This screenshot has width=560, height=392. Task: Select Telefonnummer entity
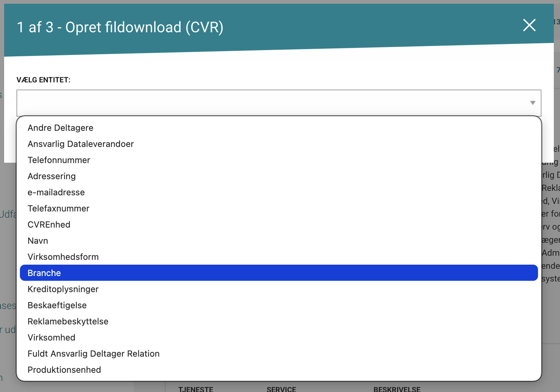[x=59, y=160]
